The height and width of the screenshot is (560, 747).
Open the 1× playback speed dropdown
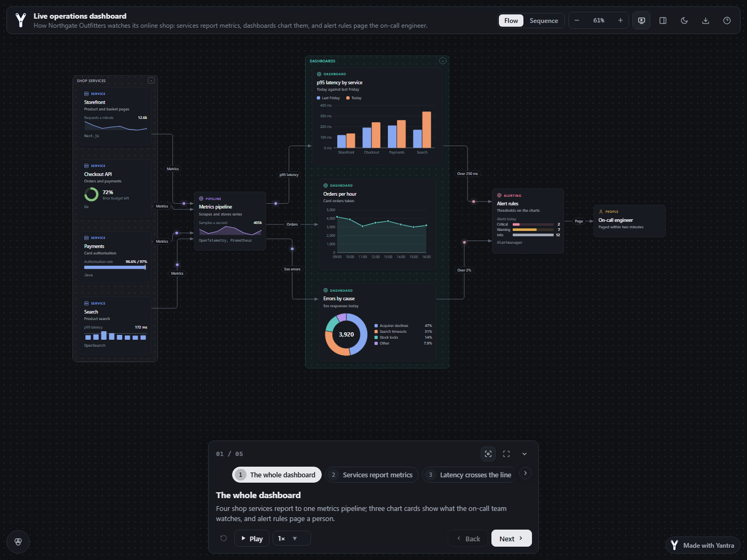point(292,538)
